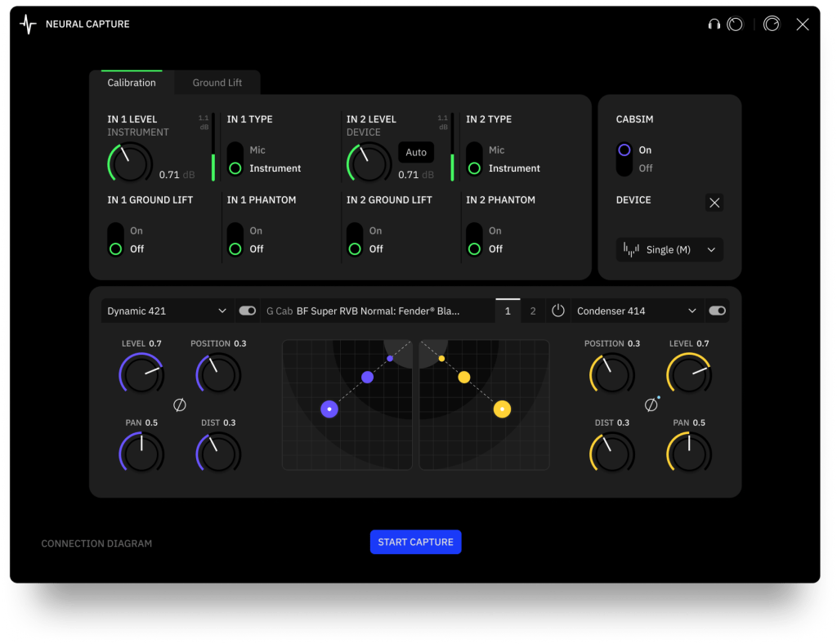837x644 pixels.
Task: Toggle the IN 2 GROUND LIFT switch
Action: [355, 240]
